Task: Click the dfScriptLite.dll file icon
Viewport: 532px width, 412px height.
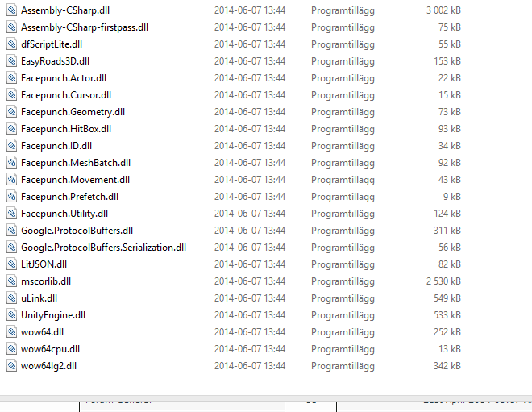Action: [11, 44]
